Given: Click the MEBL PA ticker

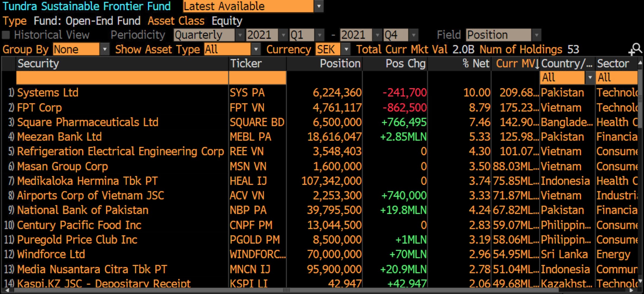Looking at the screenshot, I should pos(250,137).
